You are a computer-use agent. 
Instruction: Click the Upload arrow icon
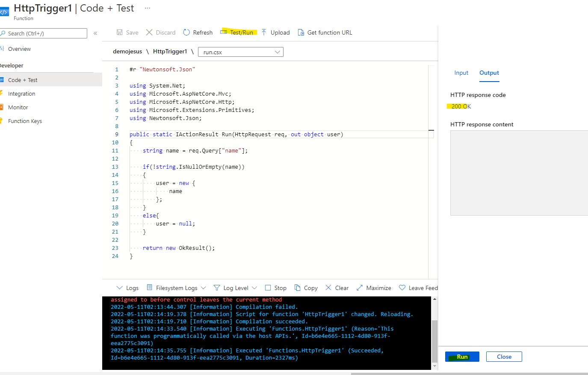click(264, 32)
